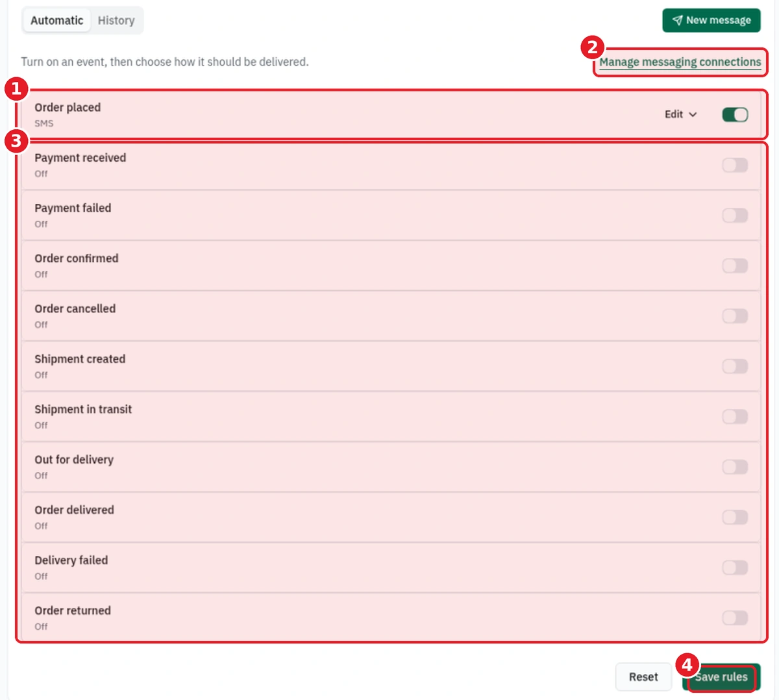Screen dimensions: 779x700
Task: Select the Delivery failed label
Action: (x=71, y=560)
